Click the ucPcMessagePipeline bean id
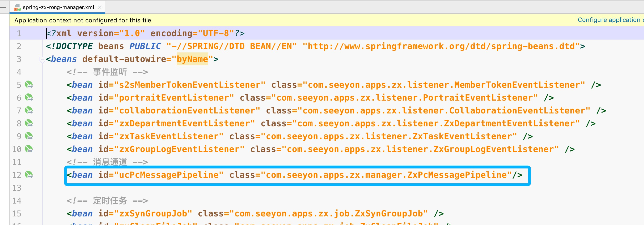This screenshot has height=225, width=644. coord(169,175)
